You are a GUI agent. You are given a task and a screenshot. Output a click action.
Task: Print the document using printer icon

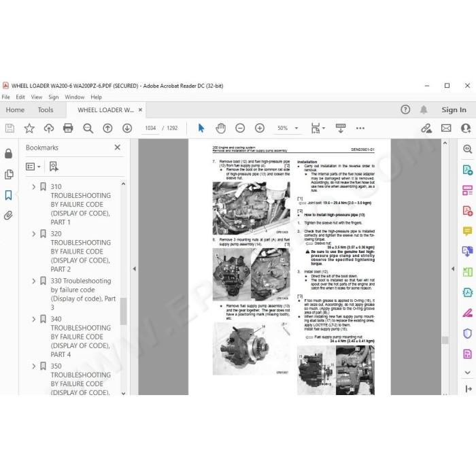(68, 128)
